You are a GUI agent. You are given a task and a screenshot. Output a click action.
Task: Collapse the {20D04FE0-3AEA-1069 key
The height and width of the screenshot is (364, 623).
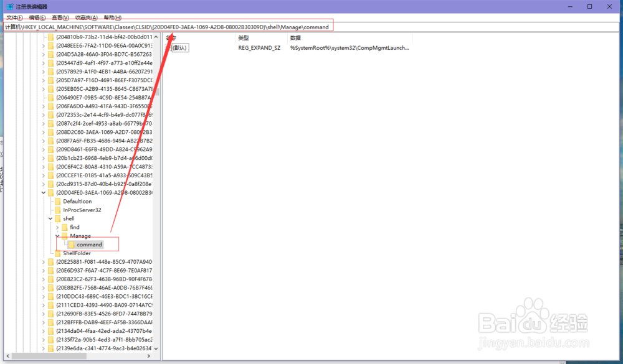[x=44, y=192]
